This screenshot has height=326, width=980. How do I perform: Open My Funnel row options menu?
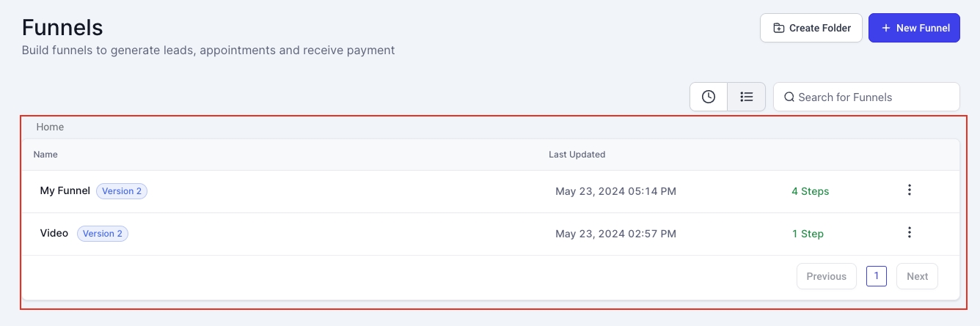(910, 190)
